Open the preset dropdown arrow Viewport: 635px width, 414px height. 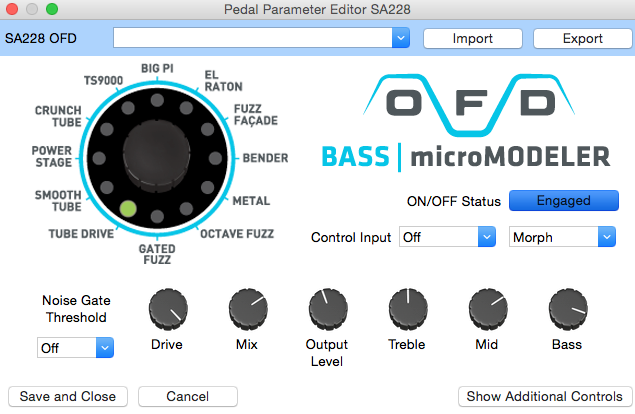click(401, 38)
